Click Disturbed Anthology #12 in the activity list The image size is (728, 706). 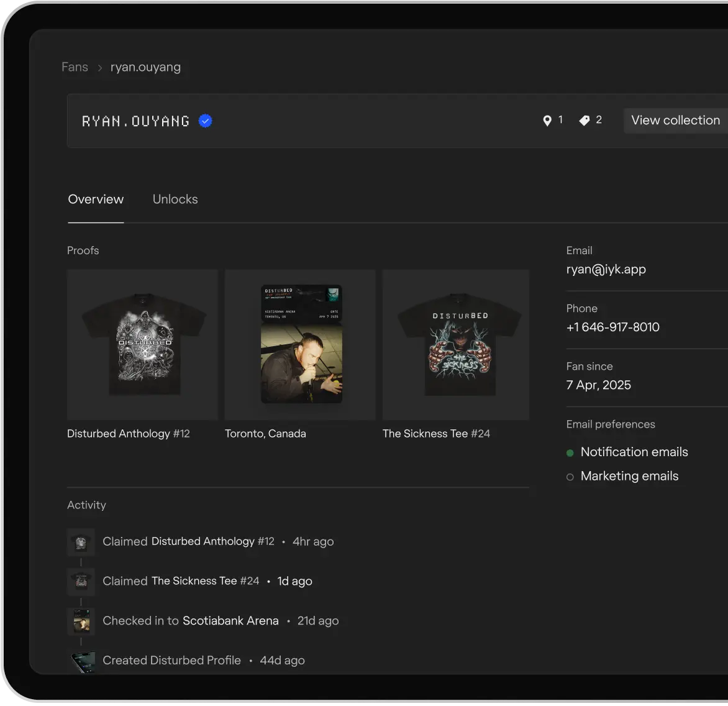pos(213,541)
